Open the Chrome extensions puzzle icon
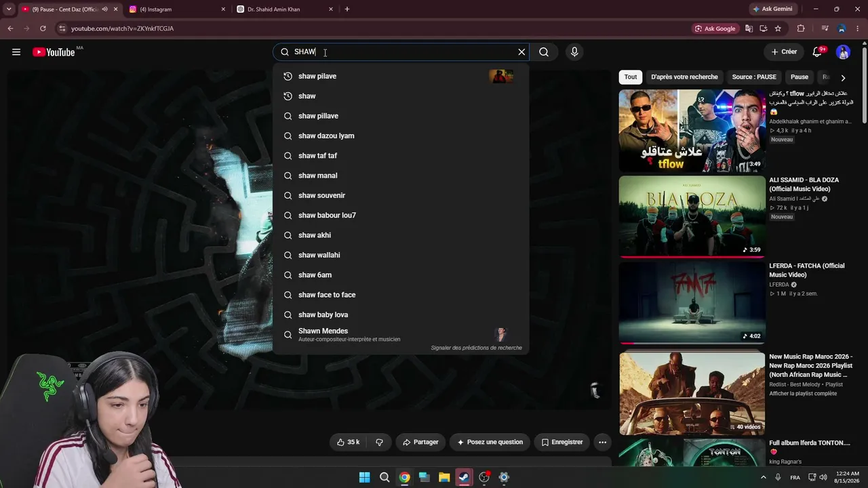 (x=801, y=28)
